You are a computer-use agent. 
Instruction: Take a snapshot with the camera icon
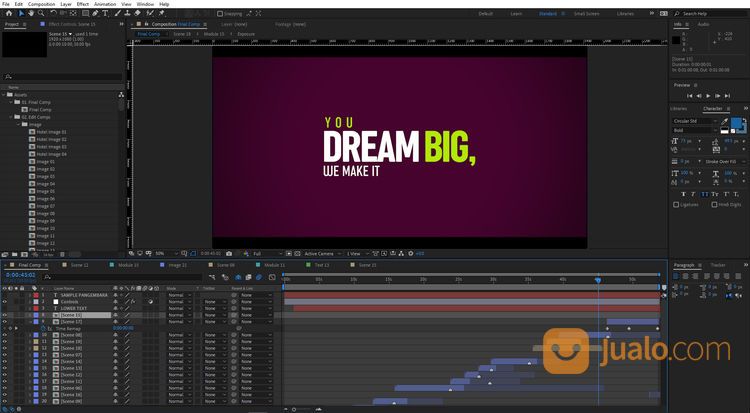228,253
